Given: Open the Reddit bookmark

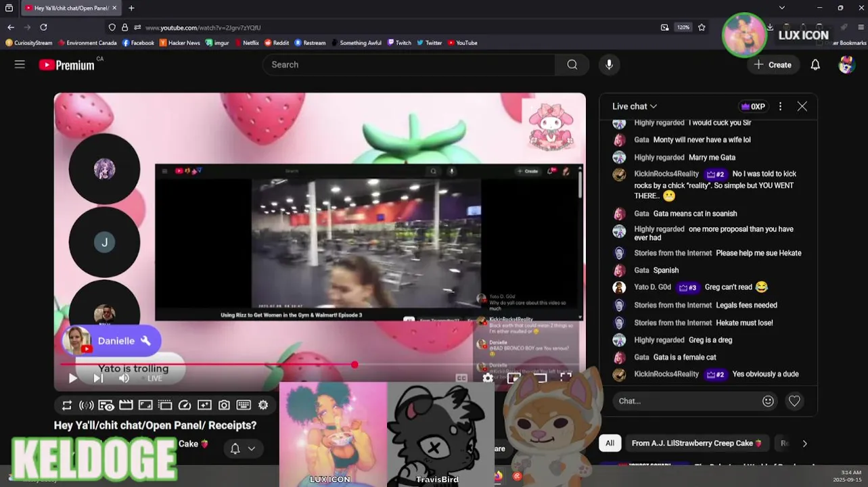Looking at the screenshot, I should pos(276,43).
